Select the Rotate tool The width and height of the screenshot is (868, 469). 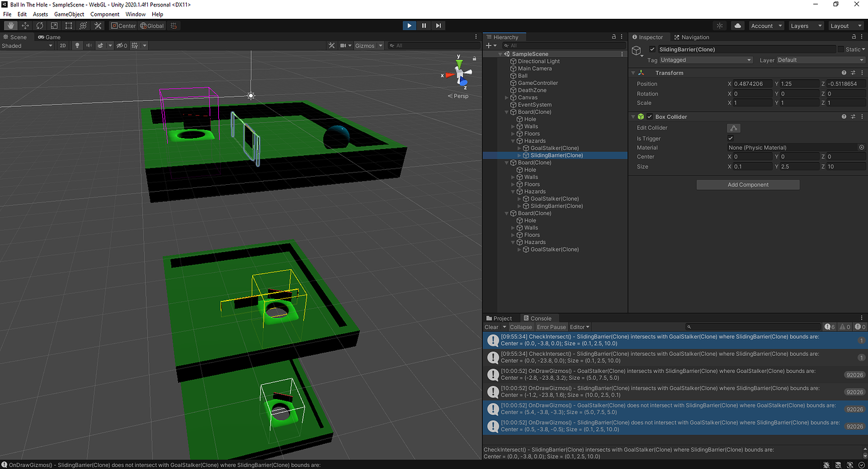coord(39,25)
